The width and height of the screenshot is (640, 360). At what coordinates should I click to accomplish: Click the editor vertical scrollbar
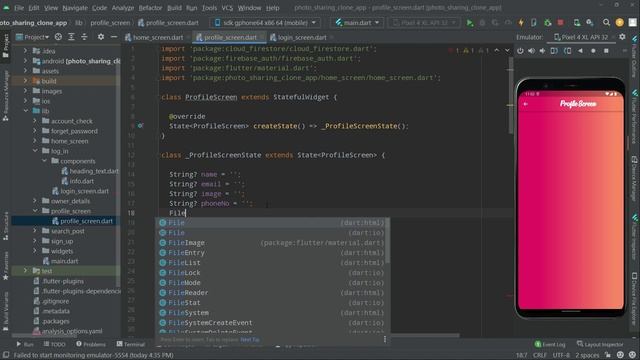click(510, 96)
